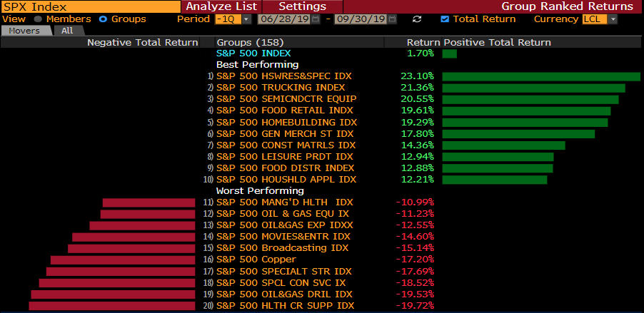The image size is (644, 313).
Task: Click the green bar for HSWRES&SPEC IDX
Action: tap(541, 77)
